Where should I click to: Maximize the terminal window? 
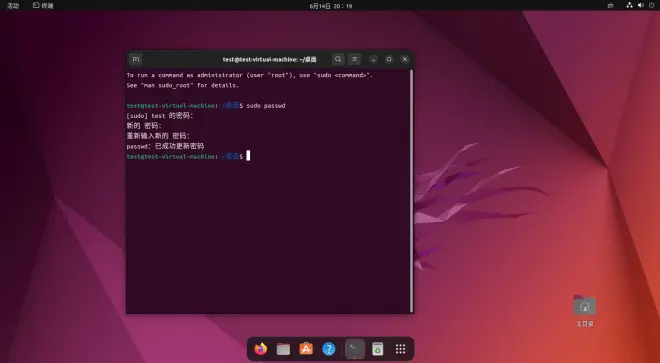[x=389, y=59]
